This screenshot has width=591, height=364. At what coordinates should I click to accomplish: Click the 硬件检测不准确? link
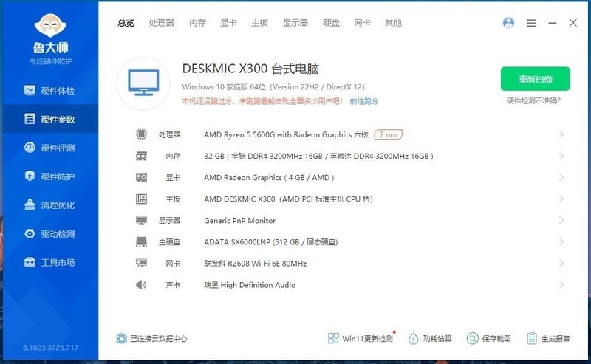(533, 100)
